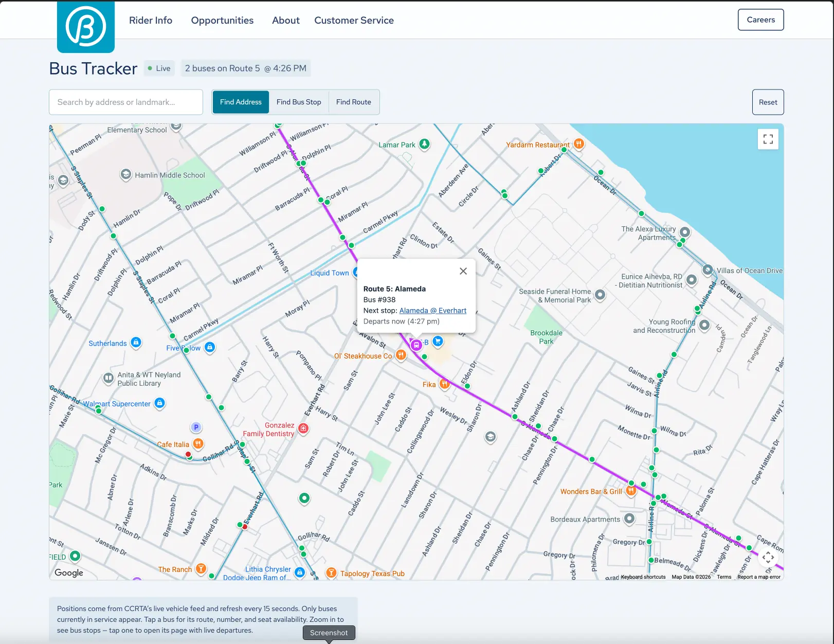Open the About menu
Viewport: 834px width, 644px height.
click(x=286, y=20)
